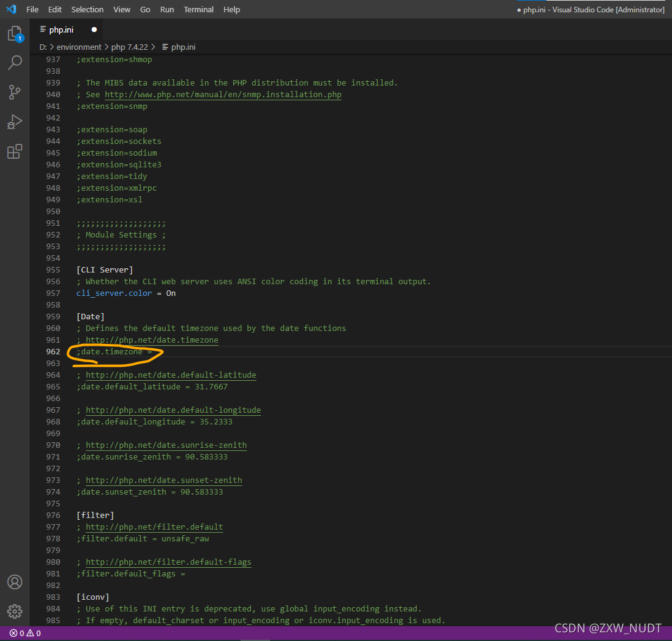The width and height of the screenshot is (672, 641).
Task: Click the ;filter.default = unsafe_raw line
Action: pos(143,539)
